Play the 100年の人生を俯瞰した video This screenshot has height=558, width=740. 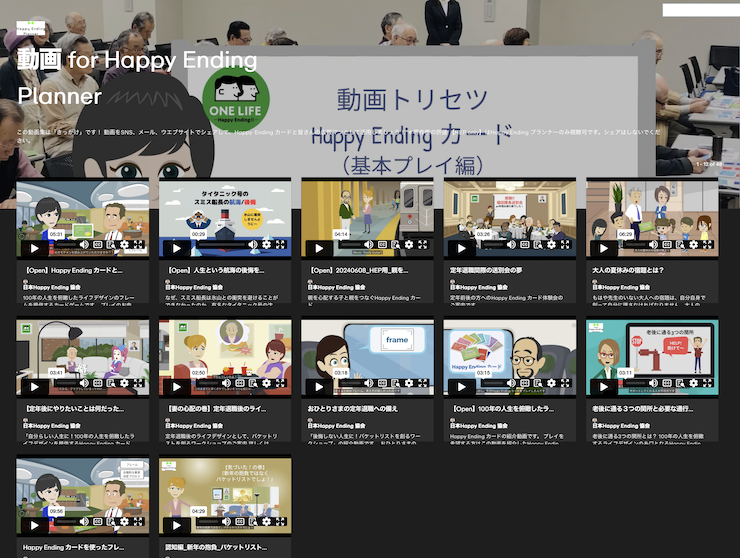pos(462,387)
